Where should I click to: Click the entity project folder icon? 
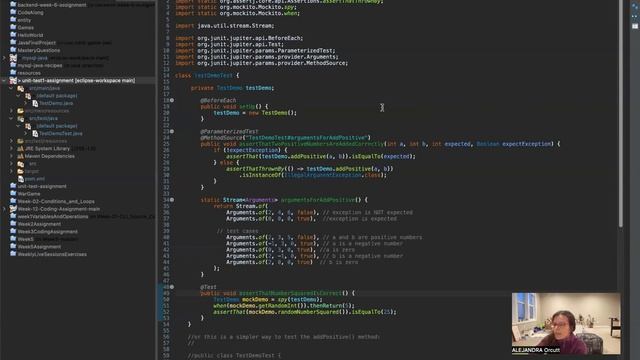click(x=13, y=20)
